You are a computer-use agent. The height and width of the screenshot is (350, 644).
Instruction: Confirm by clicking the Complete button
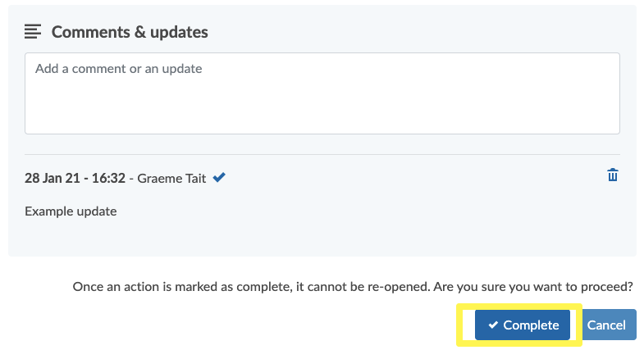point(523,325)
